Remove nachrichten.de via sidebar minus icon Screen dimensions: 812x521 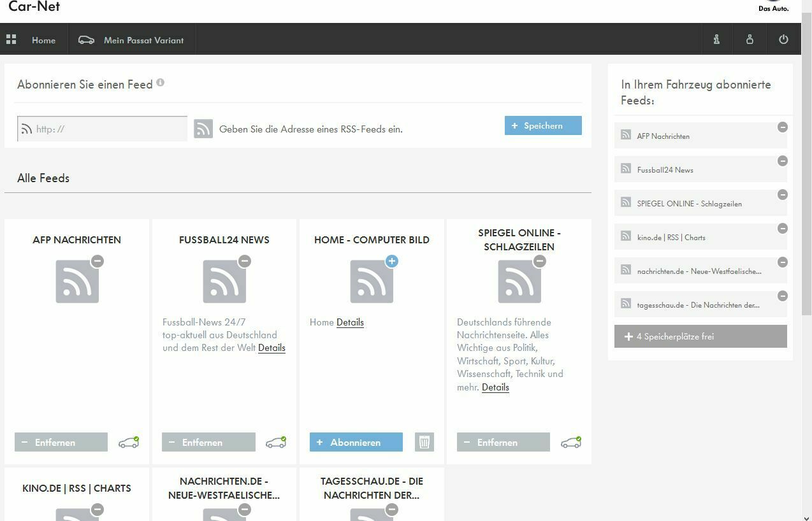[783, 262]
